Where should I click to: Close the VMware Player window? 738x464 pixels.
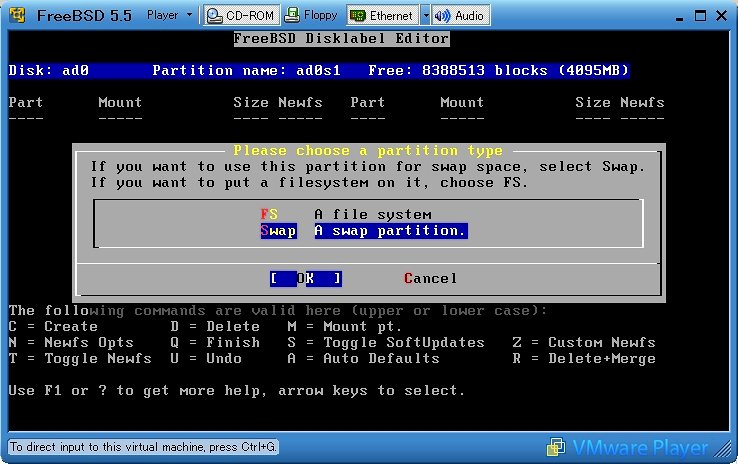[720, 15]
